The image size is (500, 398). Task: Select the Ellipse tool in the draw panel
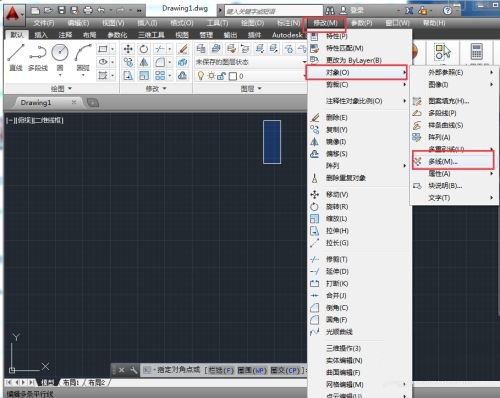[x=103, y=62]
